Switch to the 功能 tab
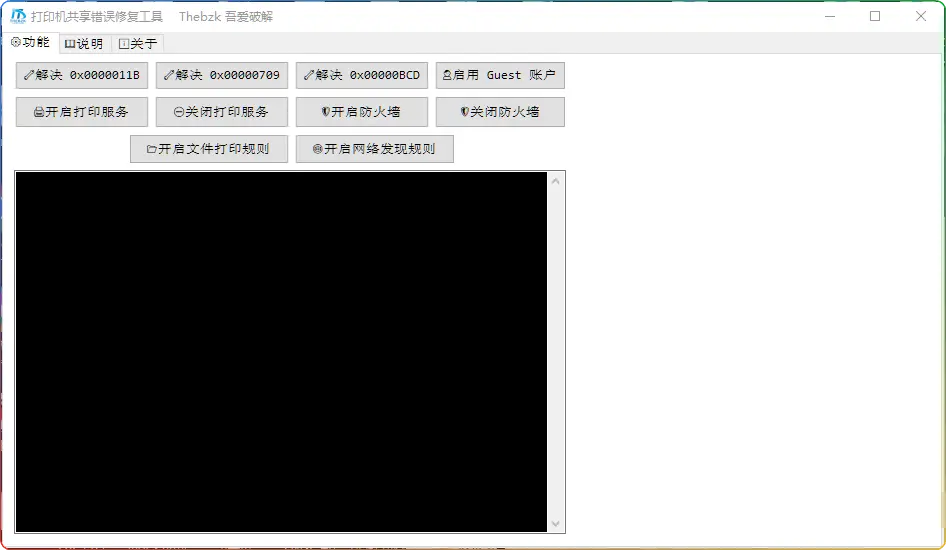Viewport: 946px width, 550px height. pyautogui.click(x=30, y=43)
